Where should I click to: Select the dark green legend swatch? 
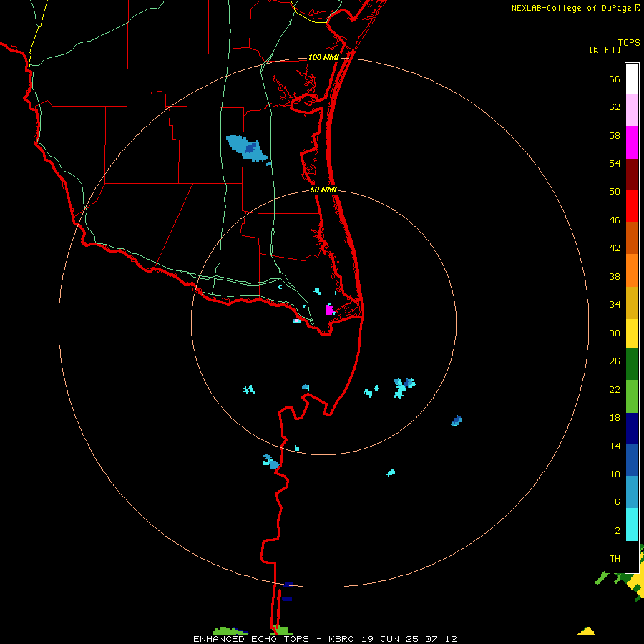tap(632, 364)
